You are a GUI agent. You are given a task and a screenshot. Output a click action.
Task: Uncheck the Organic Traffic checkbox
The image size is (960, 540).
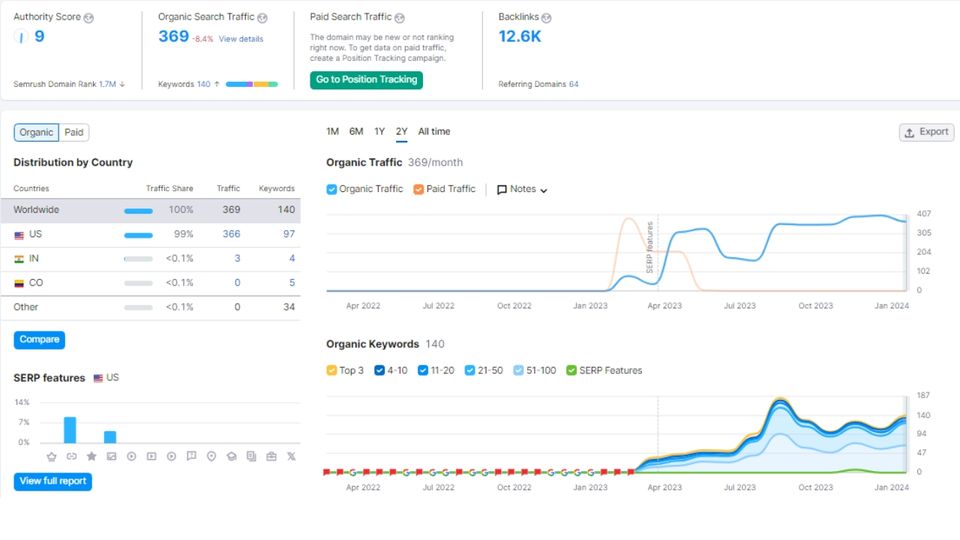(x=332, y=189)
